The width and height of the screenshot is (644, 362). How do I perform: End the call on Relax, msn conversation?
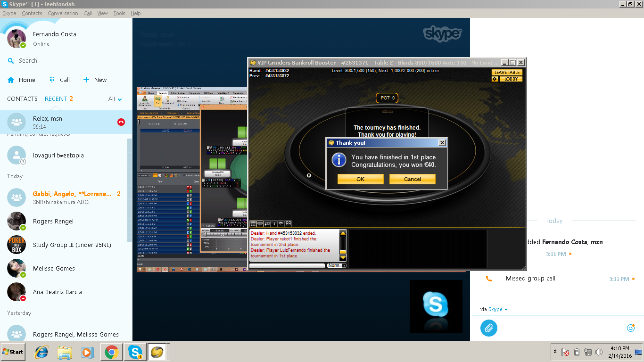click(121, 122)
